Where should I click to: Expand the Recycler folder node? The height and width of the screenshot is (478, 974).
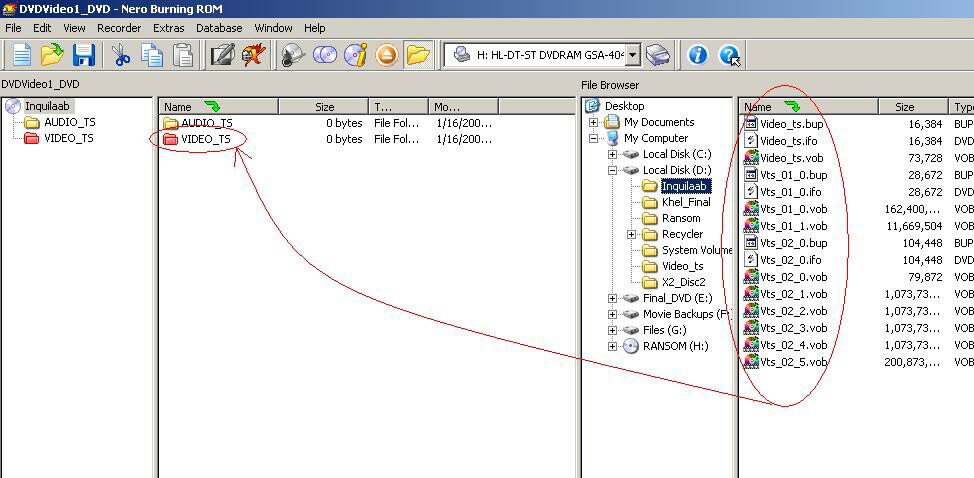(x=632, y=235)
